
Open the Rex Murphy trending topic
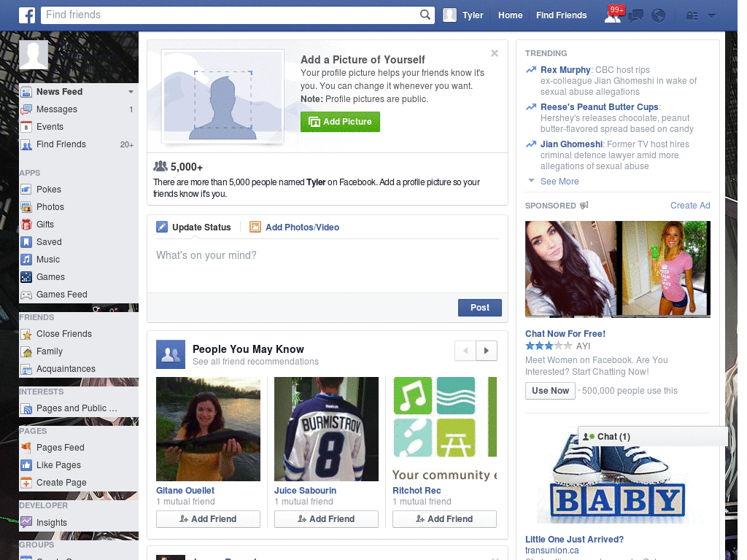point(565,69)
